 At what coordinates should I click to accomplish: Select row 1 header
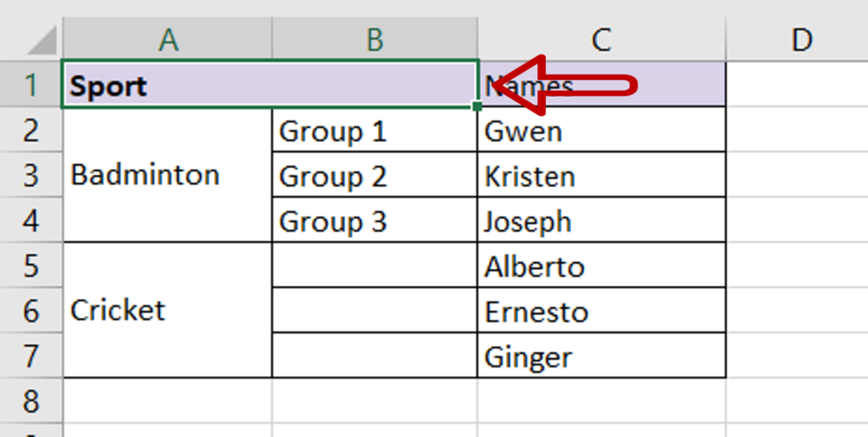31,84
